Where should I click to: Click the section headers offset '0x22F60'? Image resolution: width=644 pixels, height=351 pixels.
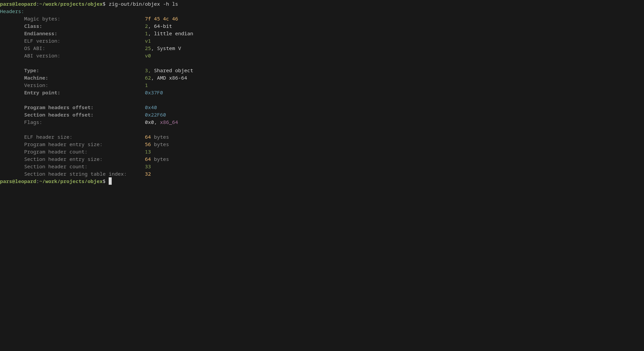coord(155,115)
